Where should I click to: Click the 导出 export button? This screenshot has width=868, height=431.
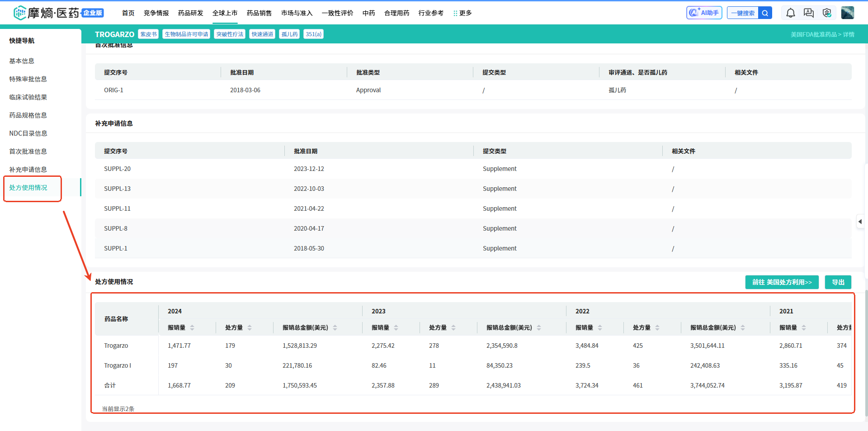tap(838, 282)
